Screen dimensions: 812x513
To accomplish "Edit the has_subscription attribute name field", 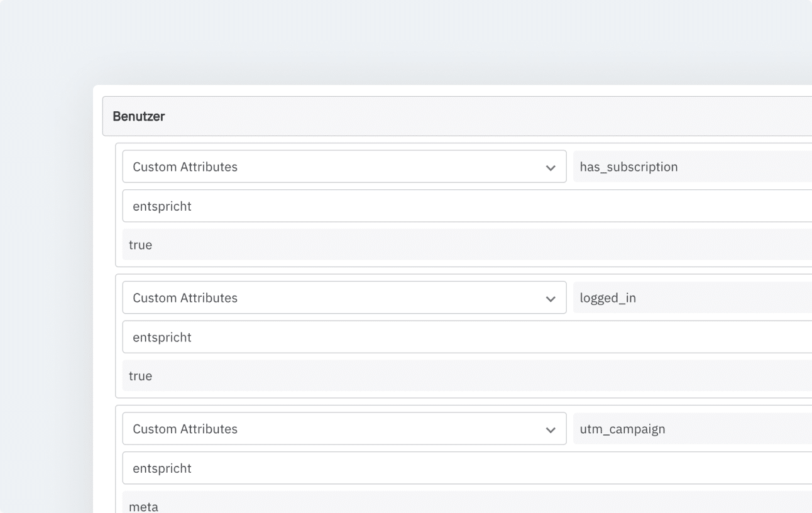I will coord(691,167).
